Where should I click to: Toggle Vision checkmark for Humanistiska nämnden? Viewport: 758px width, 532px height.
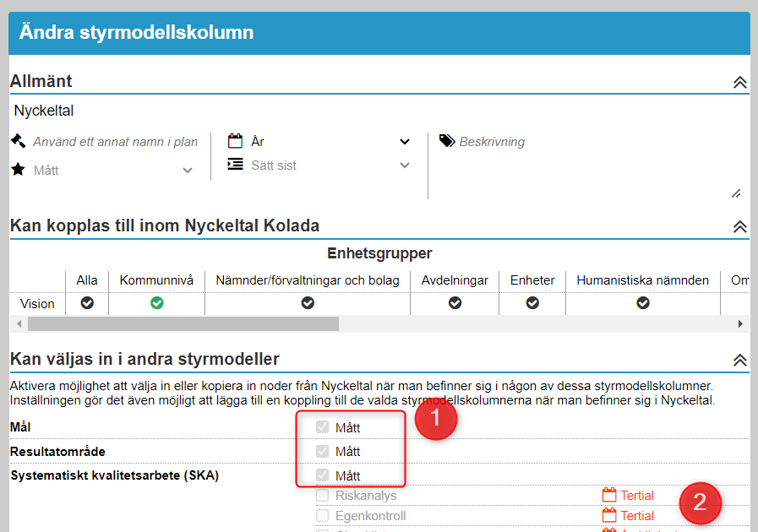click(642, 303)
